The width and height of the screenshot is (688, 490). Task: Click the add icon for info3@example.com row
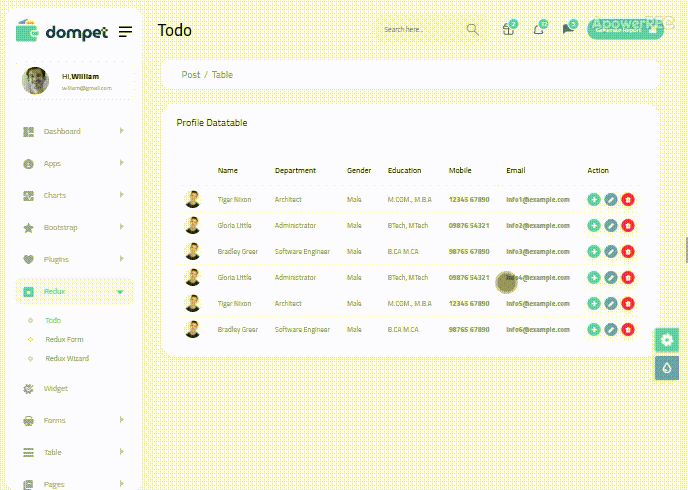click(x=594, y=251)
